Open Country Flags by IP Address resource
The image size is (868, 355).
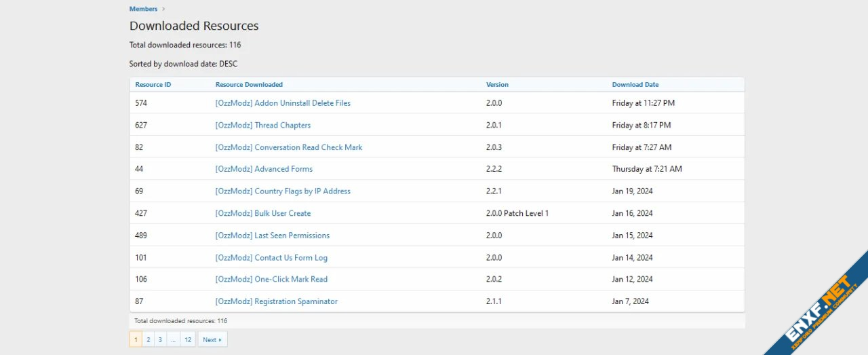[283, 191]
